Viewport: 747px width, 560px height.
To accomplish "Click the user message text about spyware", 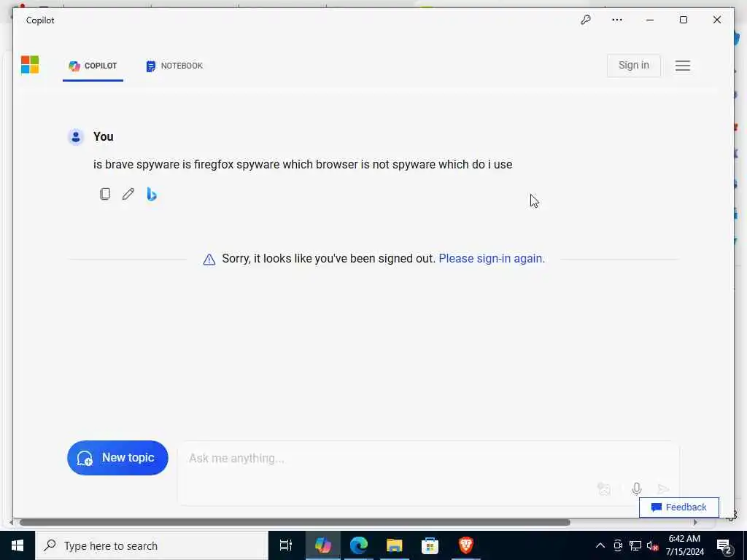I will click(x=303, y=165).
